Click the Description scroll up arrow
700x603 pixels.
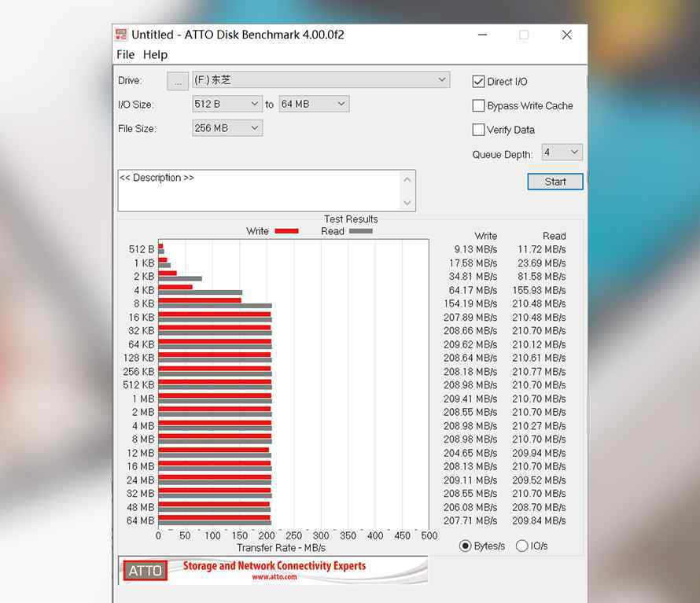coord(407,179)
